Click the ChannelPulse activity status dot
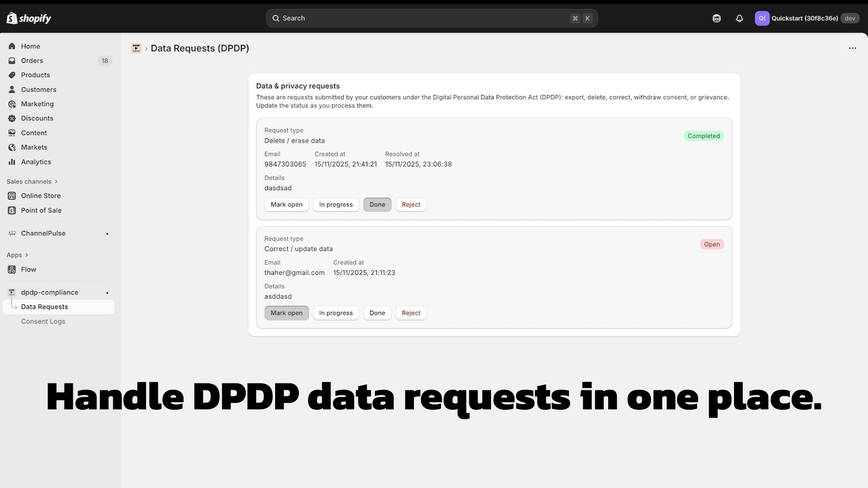 coord(107,233)
